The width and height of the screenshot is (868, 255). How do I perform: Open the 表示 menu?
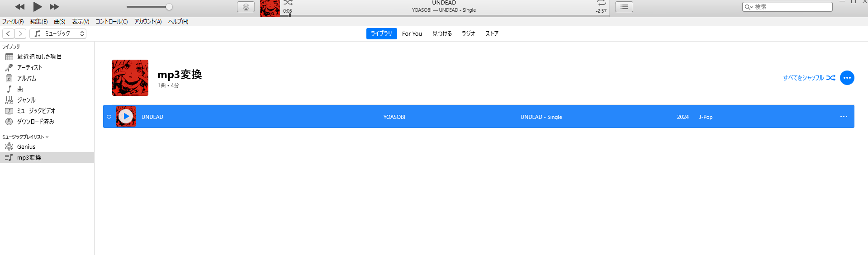coord(81,21)
